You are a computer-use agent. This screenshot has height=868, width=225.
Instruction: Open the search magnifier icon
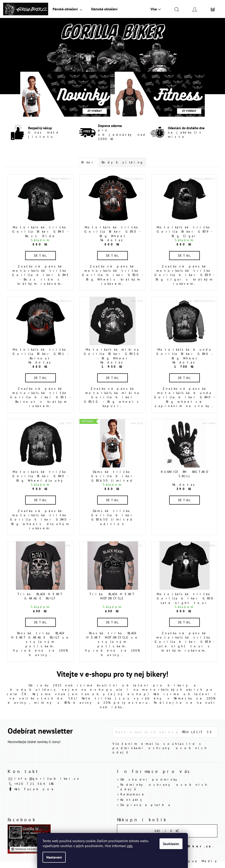(176, 9)
